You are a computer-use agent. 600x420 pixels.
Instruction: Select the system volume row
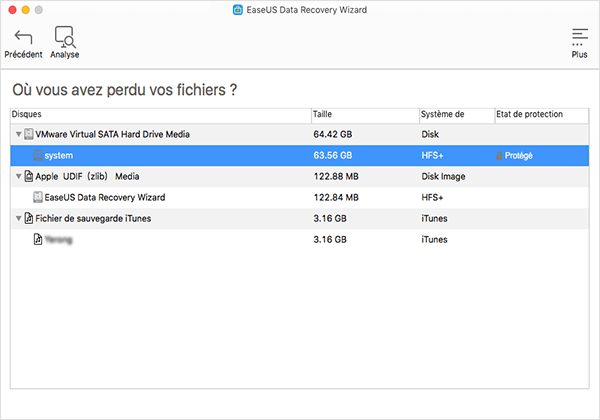[300, 155]
